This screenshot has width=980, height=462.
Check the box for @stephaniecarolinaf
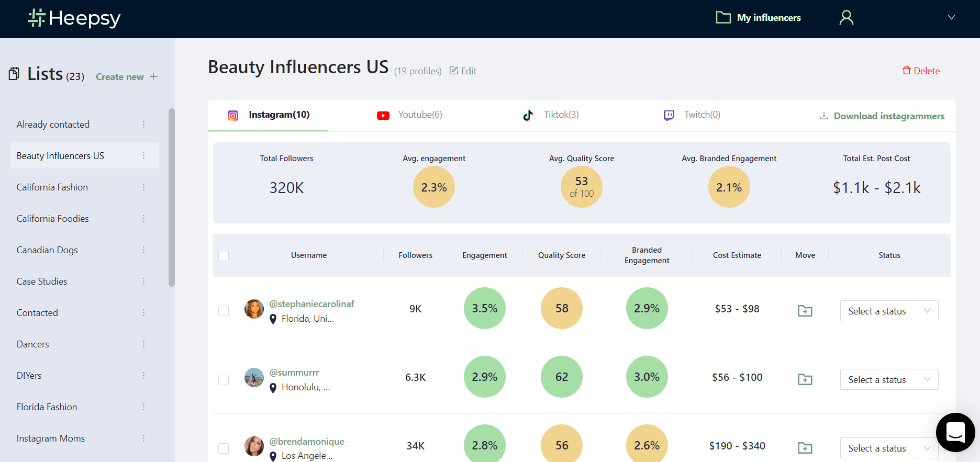click(224, 311)
